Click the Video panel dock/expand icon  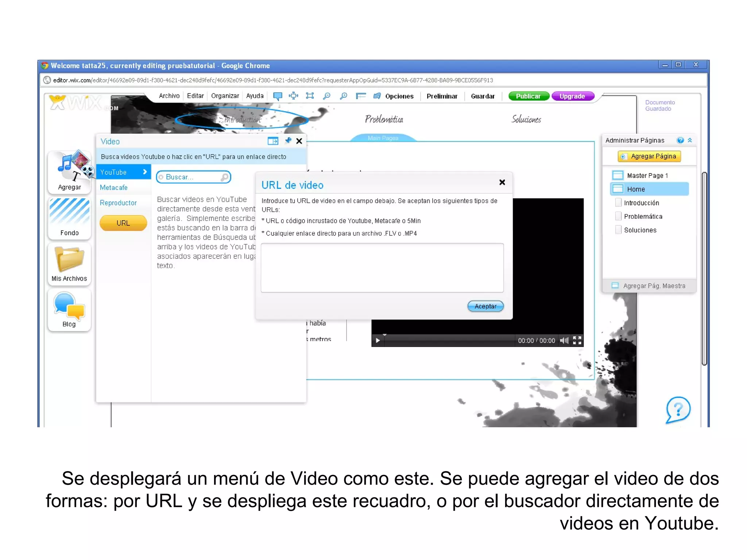point(273,141)
